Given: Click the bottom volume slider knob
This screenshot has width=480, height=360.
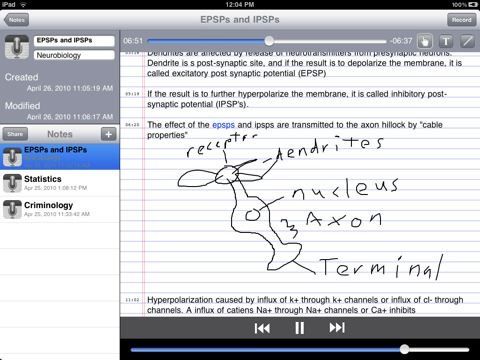Looking at the screenshot, I should 404,349.
